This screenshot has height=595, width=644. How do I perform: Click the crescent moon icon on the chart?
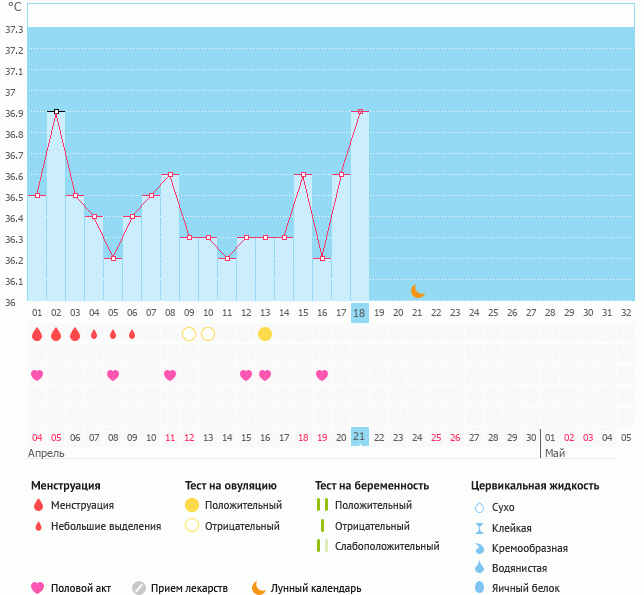418,291
